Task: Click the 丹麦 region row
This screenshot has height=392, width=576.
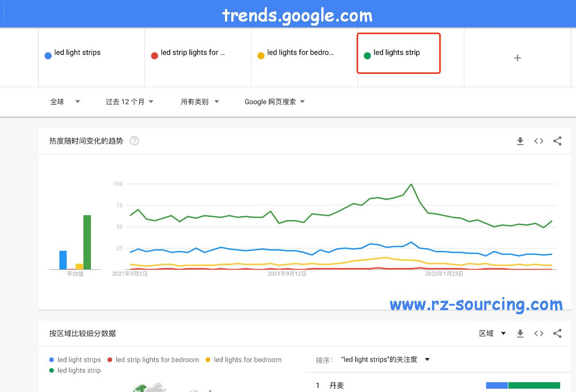Action: pos(438,385)
